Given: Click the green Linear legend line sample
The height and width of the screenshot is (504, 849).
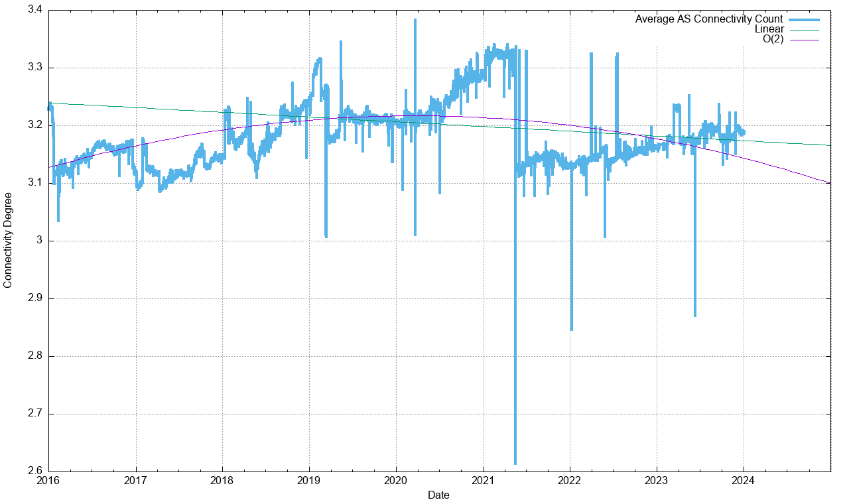Looking at the screenshot, I should click(804, 29).
